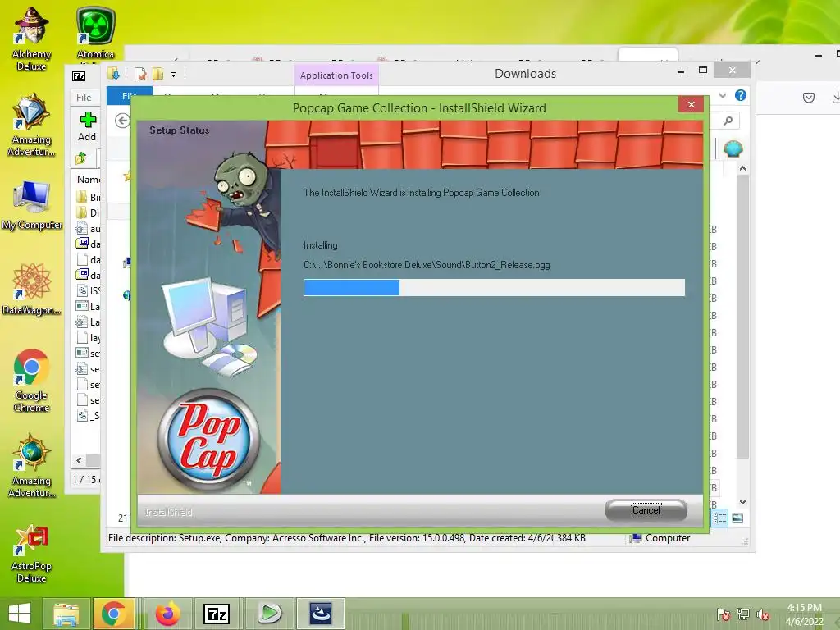Click the Cancel button in InstallShield Wizard
This screenshot has width=840, height=630.
click(x=646, y=509)
